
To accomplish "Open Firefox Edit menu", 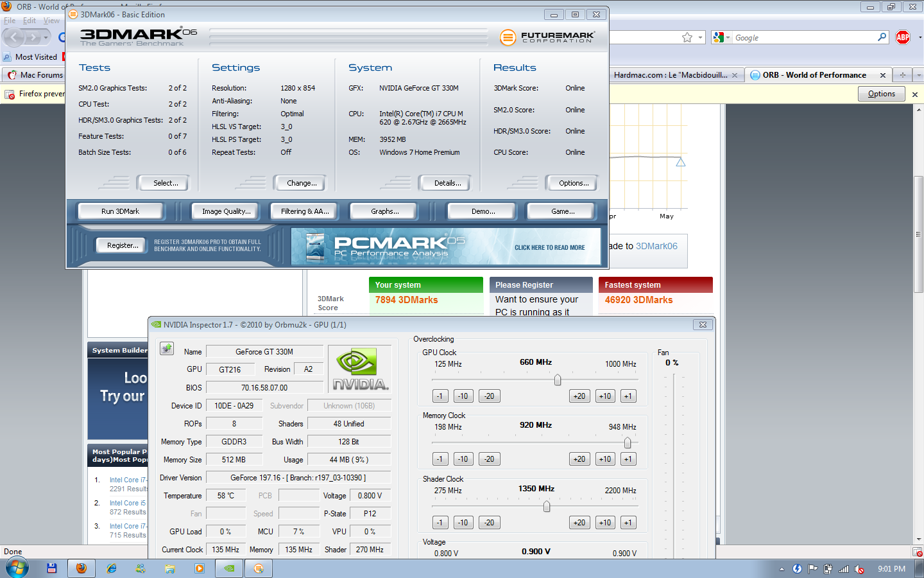I will (30, 21).
